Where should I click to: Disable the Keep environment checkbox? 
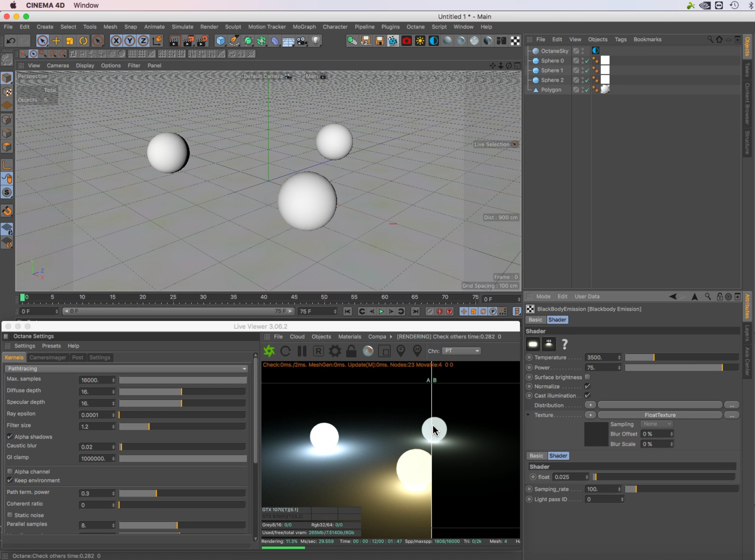click(10, 480)
